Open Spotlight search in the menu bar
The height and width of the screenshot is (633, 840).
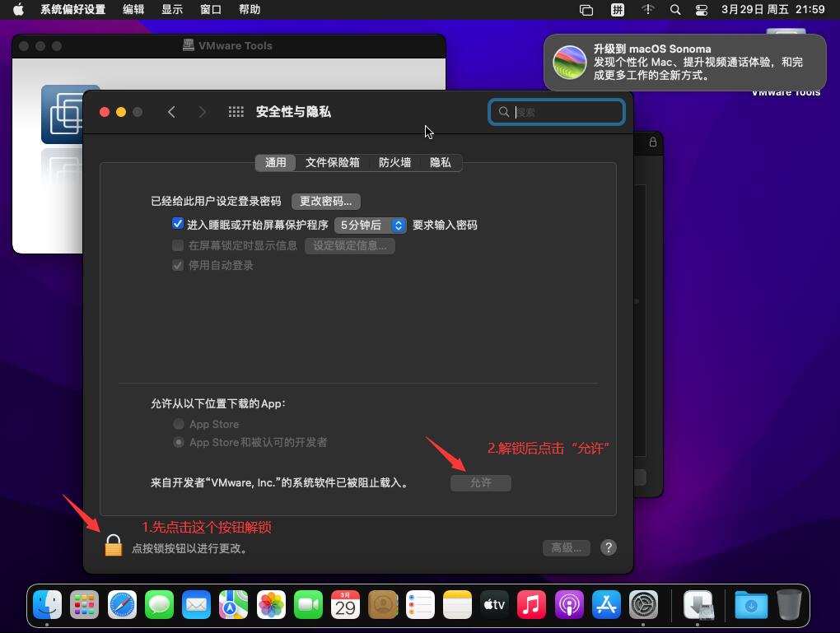click(675, 10)
